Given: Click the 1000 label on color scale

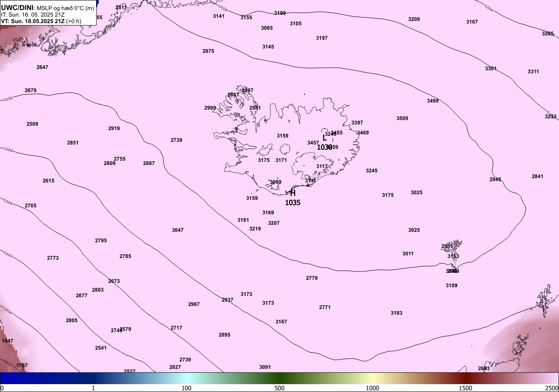Looking at the screenshot, I should pyautogui.click(x=372, y=388).
